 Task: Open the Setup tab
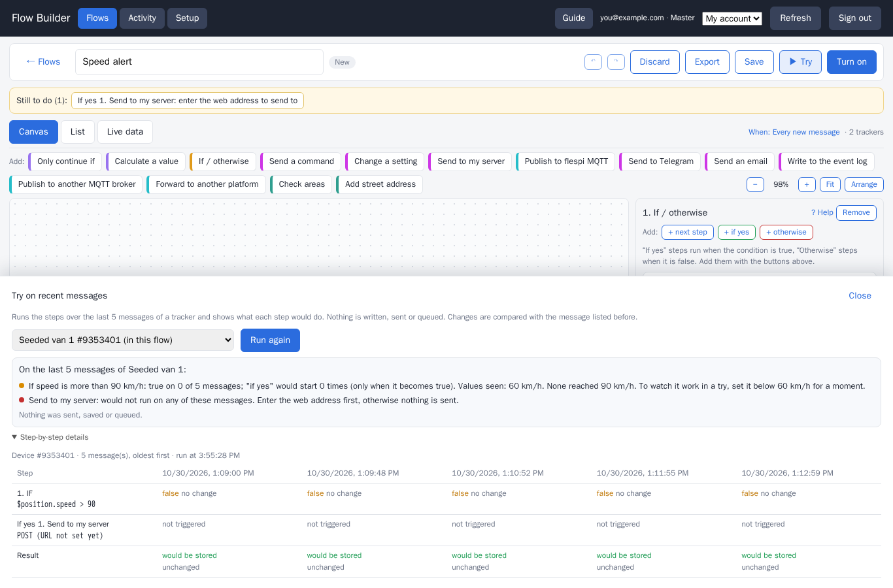(x=187, y=18)
